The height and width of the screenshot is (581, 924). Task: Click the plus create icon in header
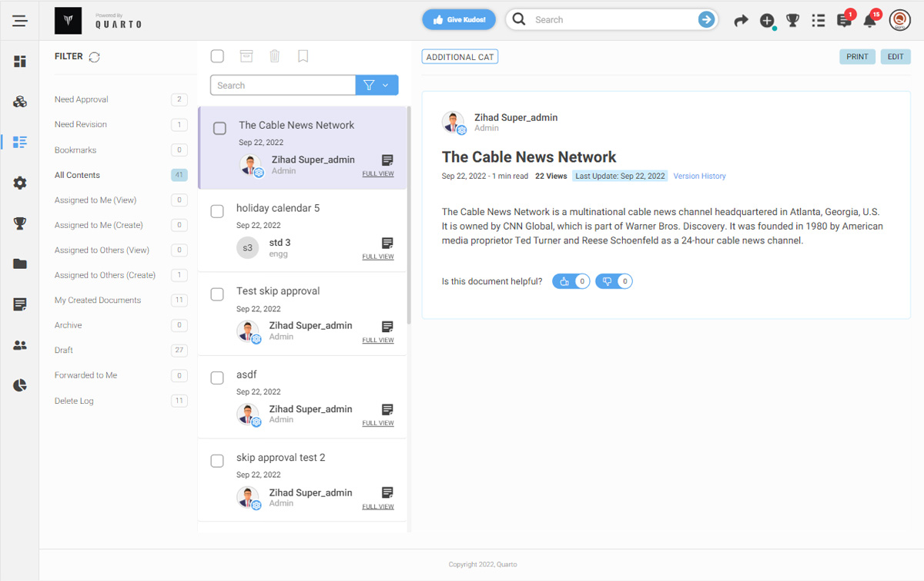point(767,21)
